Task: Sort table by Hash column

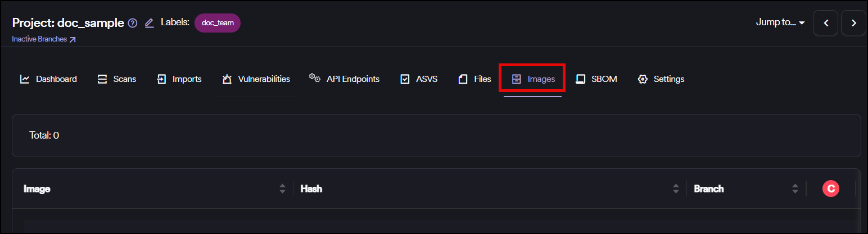Action: [676, 189]
